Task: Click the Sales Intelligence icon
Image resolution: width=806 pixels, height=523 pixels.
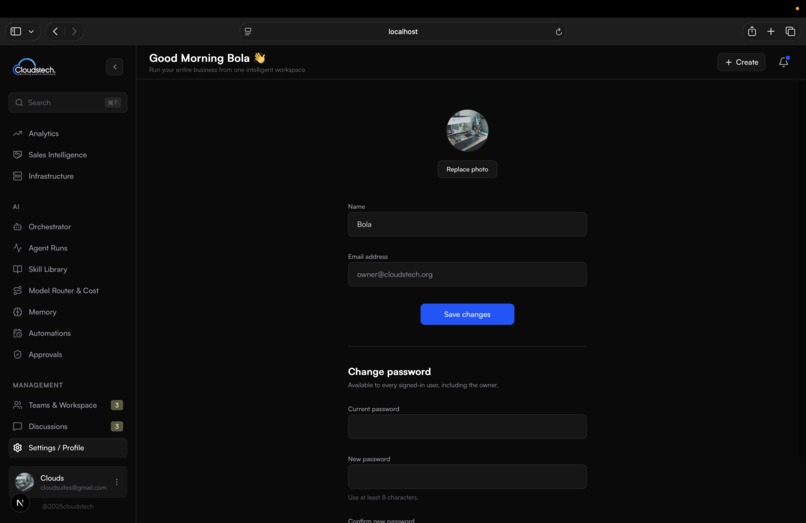Action: 17,155
